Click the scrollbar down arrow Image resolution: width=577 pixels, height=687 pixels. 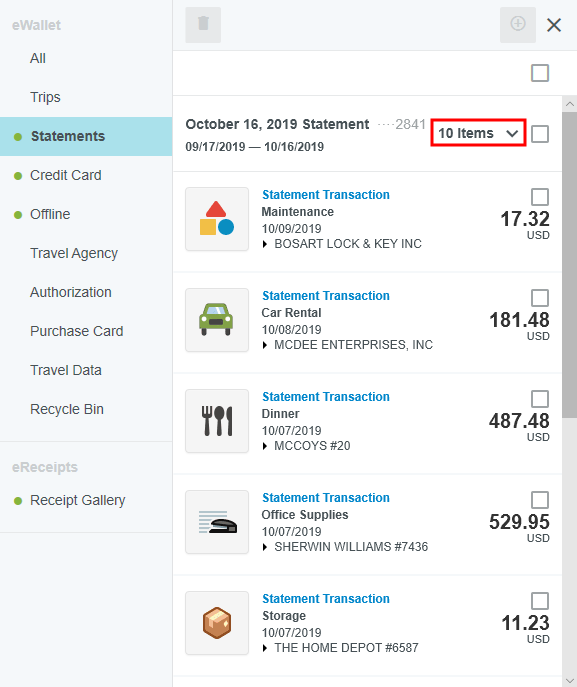tap(570, 681)
